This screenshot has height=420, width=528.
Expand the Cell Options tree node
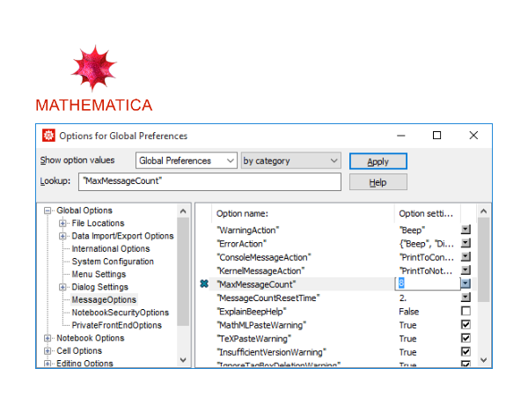coord(48,351)
